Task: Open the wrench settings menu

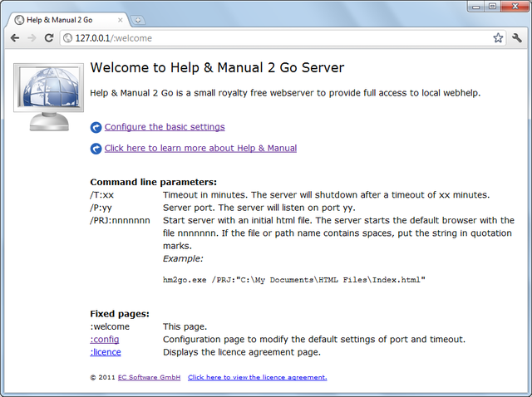Action: click(x=517, y=38)
